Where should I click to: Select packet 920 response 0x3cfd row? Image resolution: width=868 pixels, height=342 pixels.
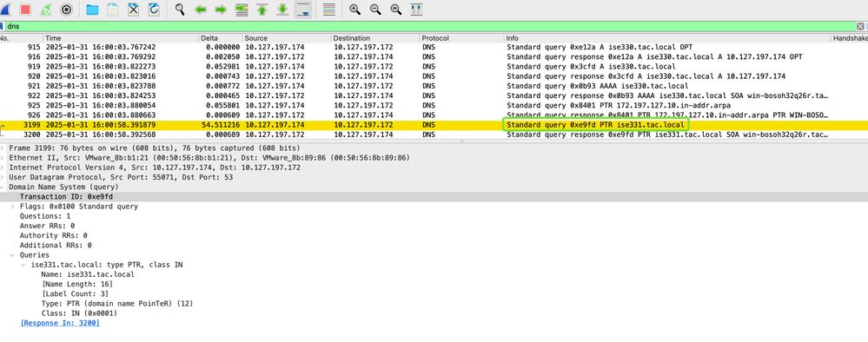pyautogui.click(x=434, y=76)
